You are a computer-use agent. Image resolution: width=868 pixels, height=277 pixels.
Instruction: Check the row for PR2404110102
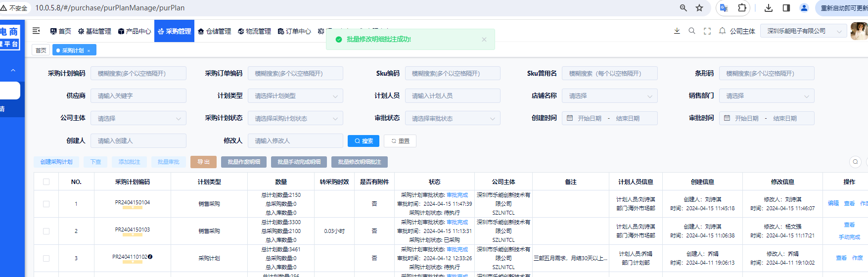pyautogui.click(x=46, y=258)
